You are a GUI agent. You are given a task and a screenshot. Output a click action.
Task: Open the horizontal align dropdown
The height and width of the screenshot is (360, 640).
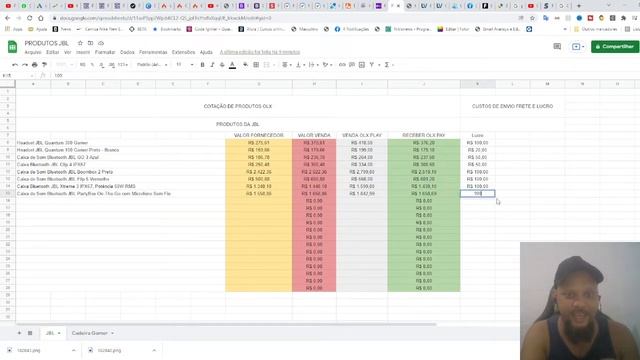[286, 65]
